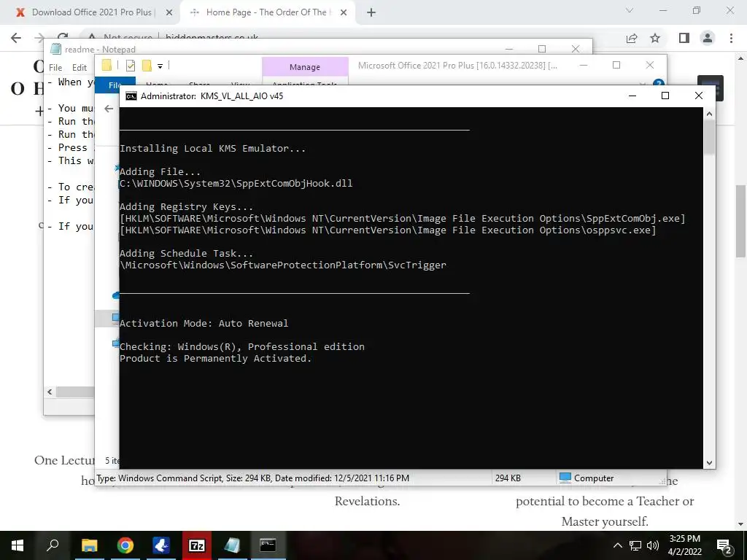Image resolution: width=747 pixels, height=560 pixels.
Task: Maximize the KMS_VL_ALL_AIO console window
Action: 665,96
